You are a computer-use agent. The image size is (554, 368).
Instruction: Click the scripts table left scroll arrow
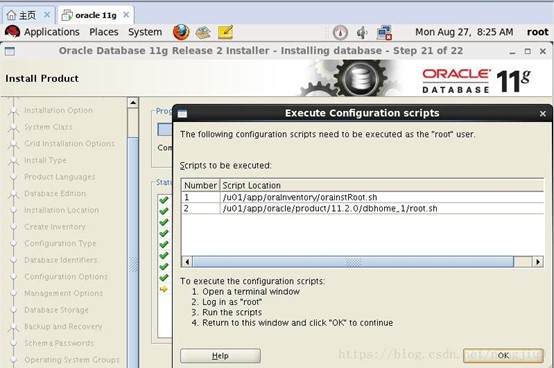pos(187,262)
